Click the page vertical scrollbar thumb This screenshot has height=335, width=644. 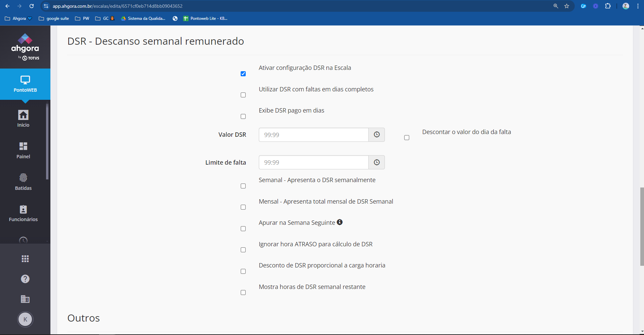(642, 226)
